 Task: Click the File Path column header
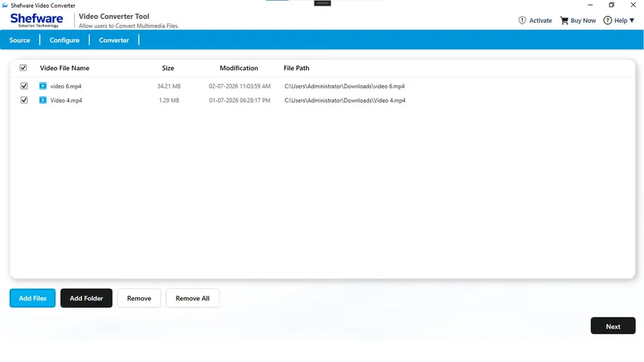click(x=296, y=68)
